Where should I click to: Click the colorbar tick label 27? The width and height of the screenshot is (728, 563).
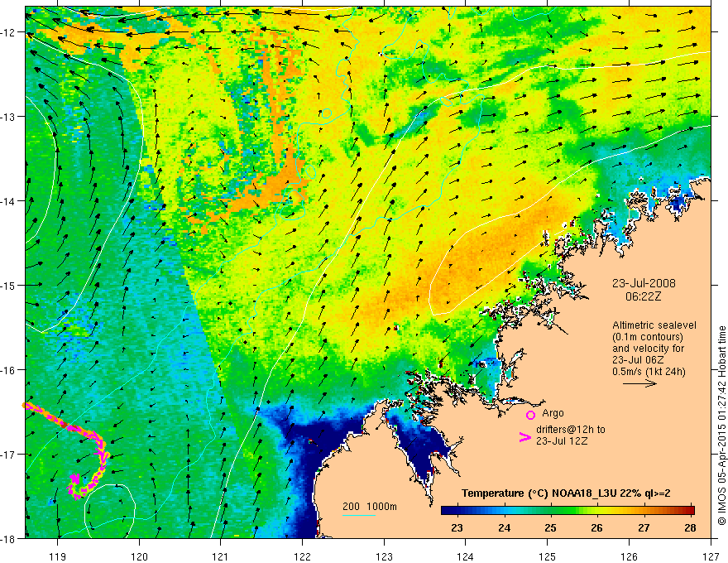[x=644, y=527]
